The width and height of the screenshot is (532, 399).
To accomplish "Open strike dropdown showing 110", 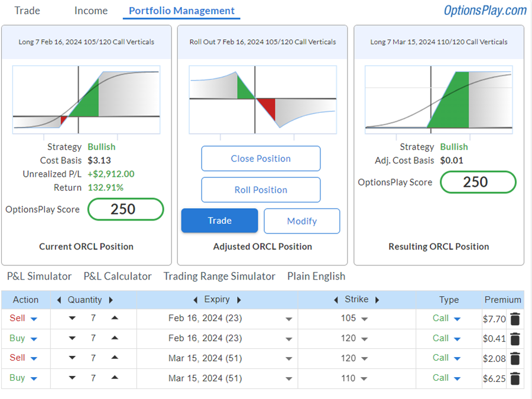I will (364, 379).
